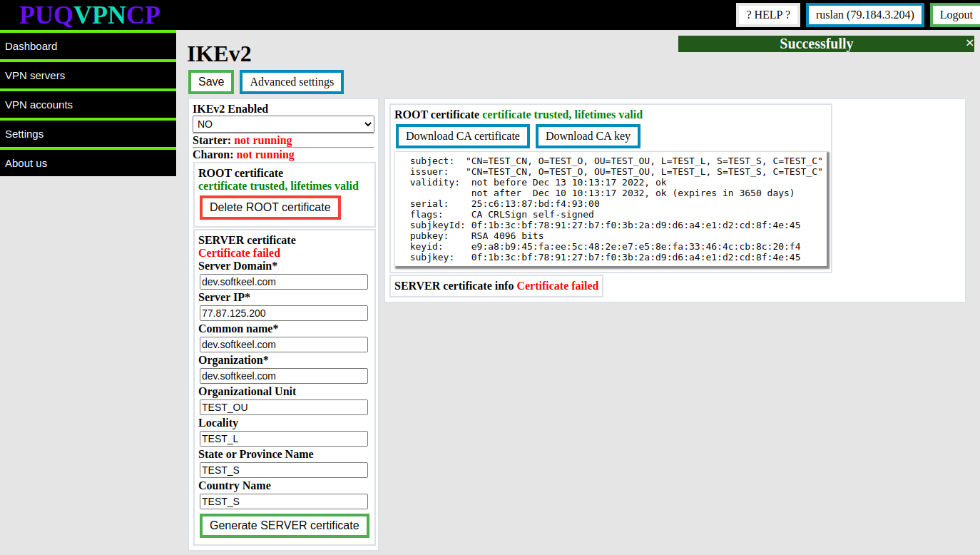Click the IKEv2 page heading
Image resolution: width=980 pixels, height=555 pixels.
pos(219,54)
